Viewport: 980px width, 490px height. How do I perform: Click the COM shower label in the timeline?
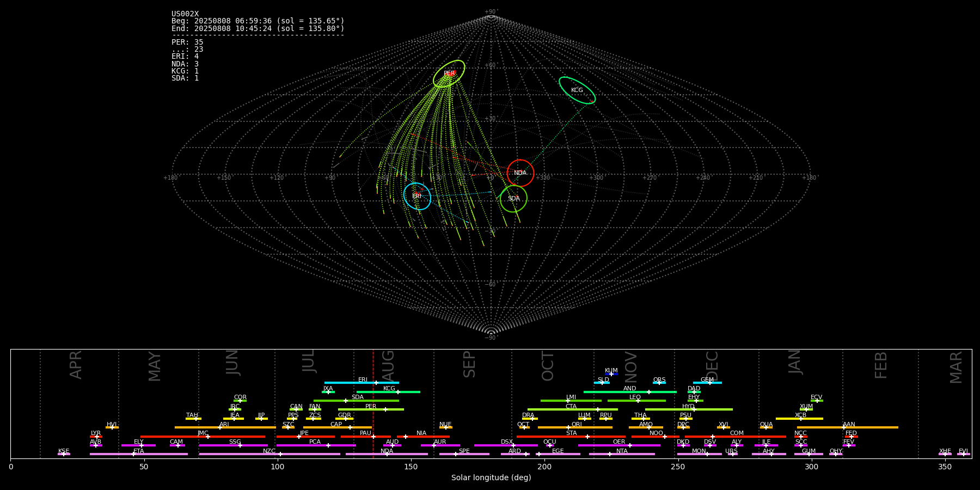tap(737, 433)
